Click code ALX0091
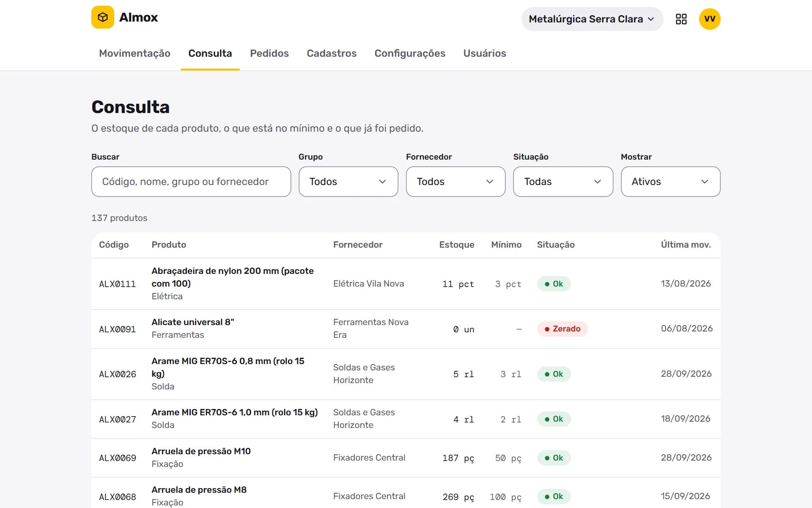812x508 pixels. click(117, 329)
